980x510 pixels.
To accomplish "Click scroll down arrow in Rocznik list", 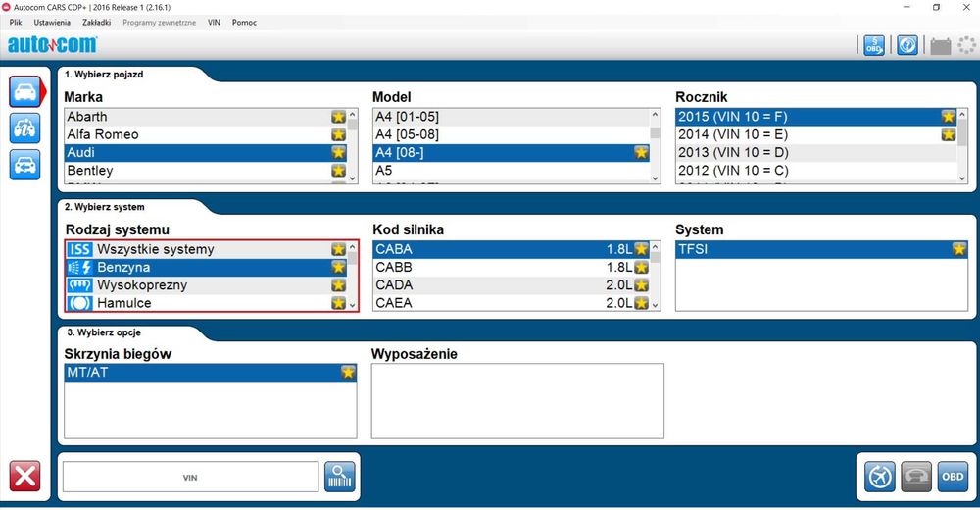I will tap(962, 178).
